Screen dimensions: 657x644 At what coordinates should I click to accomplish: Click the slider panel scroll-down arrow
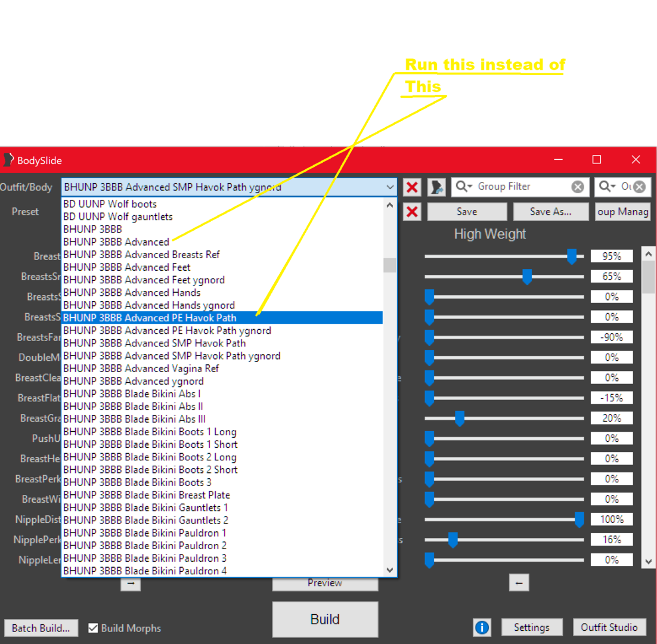click(x=648, y=562)
